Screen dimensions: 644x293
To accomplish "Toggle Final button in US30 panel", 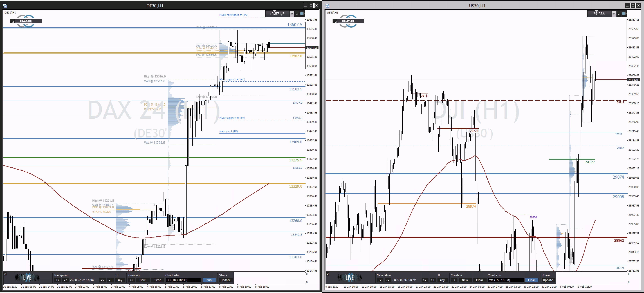I will point(531,280).
